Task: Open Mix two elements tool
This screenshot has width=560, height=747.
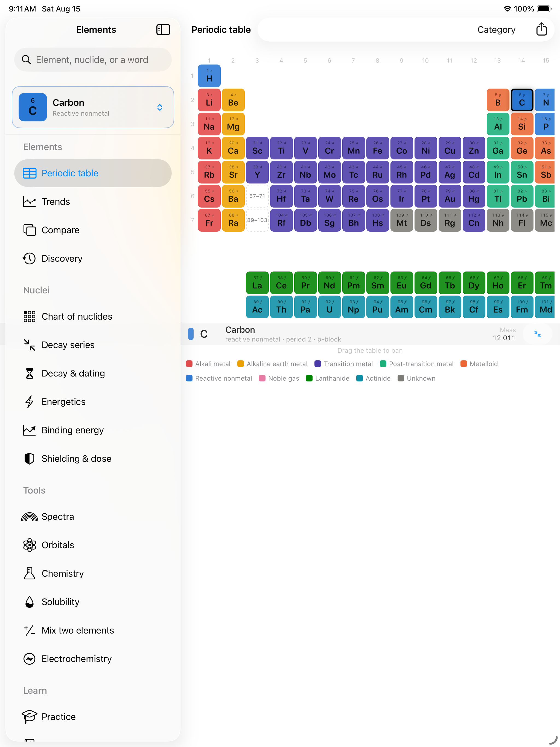Action: [93, 630]
